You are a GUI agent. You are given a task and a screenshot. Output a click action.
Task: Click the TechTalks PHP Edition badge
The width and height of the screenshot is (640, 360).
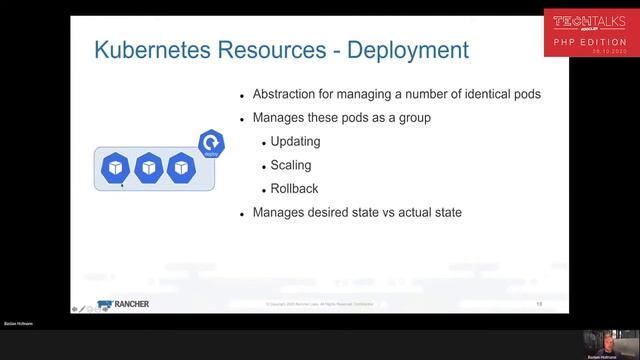click(592, 33)
